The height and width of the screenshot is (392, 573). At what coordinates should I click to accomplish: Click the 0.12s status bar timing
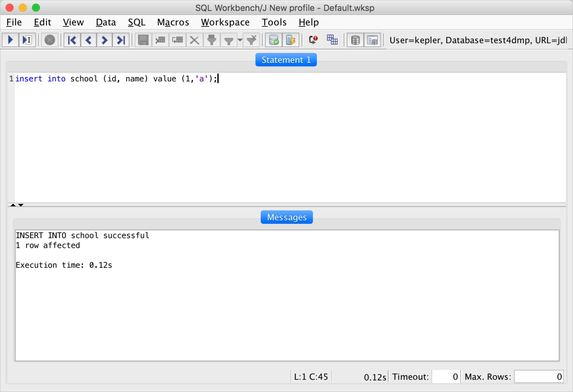[x=375, y=377]
